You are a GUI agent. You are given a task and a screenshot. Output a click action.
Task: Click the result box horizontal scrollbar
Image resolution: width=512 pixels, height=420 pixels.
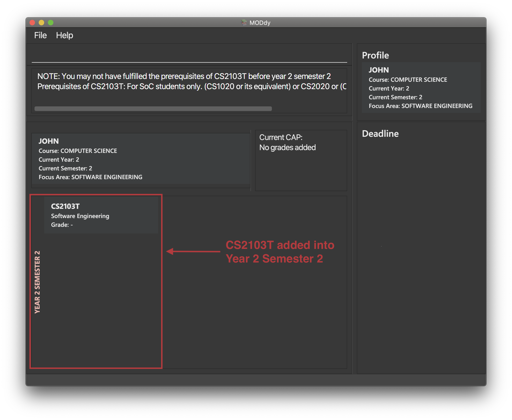pos(153,109)
